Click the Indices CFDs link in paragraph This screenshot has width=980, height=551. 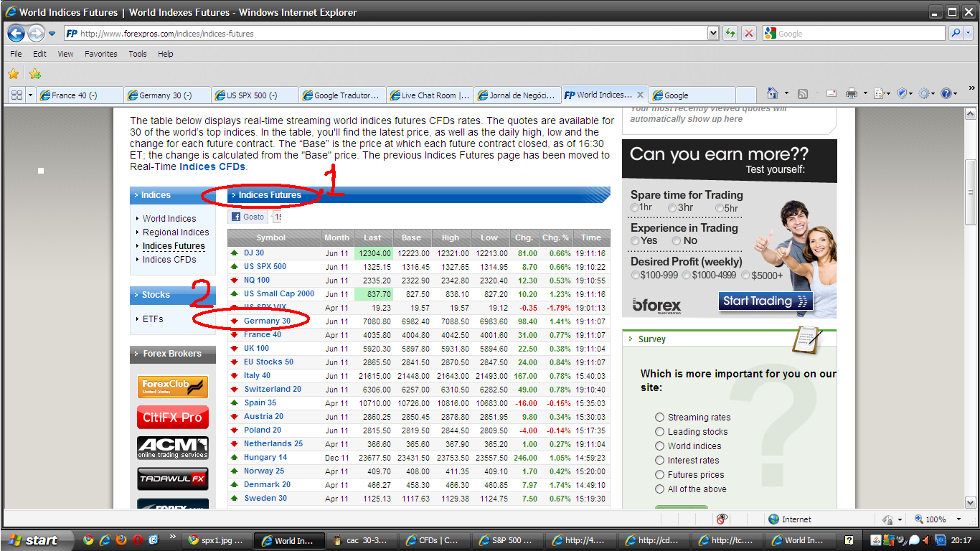(212, 166)
